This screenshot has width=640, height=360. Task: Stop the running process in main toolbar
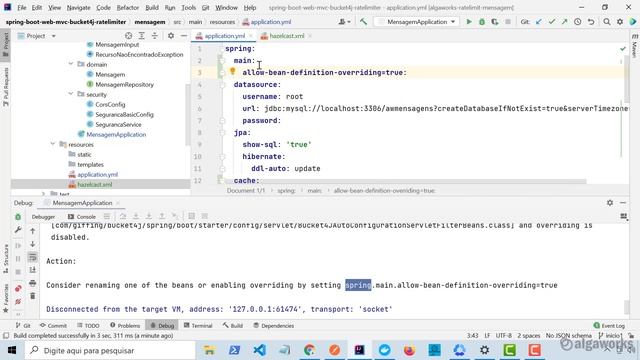508,22
